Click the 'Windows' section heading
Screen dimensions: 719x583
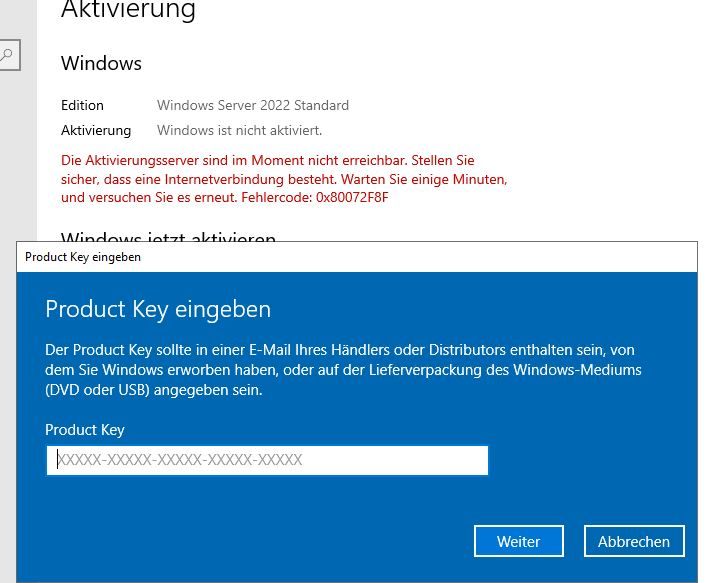[x=101, y=63]
